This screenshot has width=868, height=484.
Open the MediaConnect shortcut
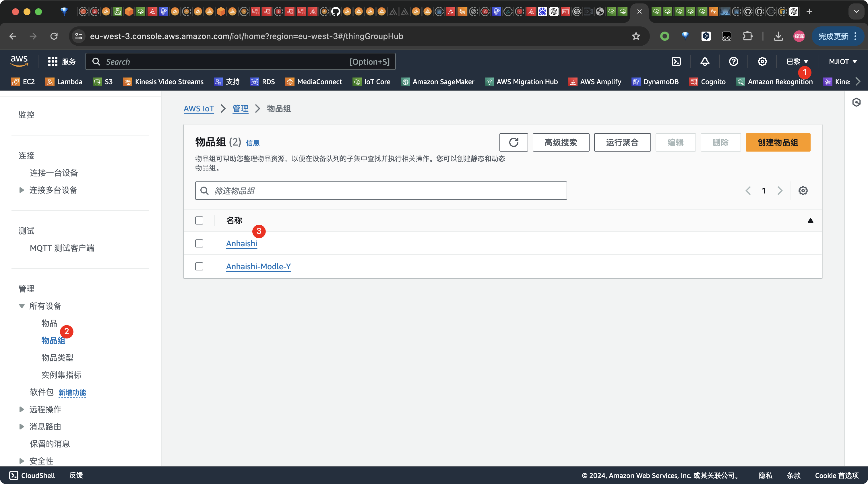coord(314,82)
